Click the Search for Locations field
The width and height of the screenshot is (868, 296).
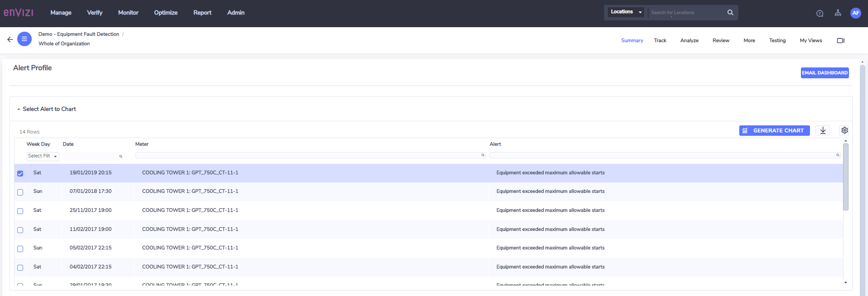point(686,13)
